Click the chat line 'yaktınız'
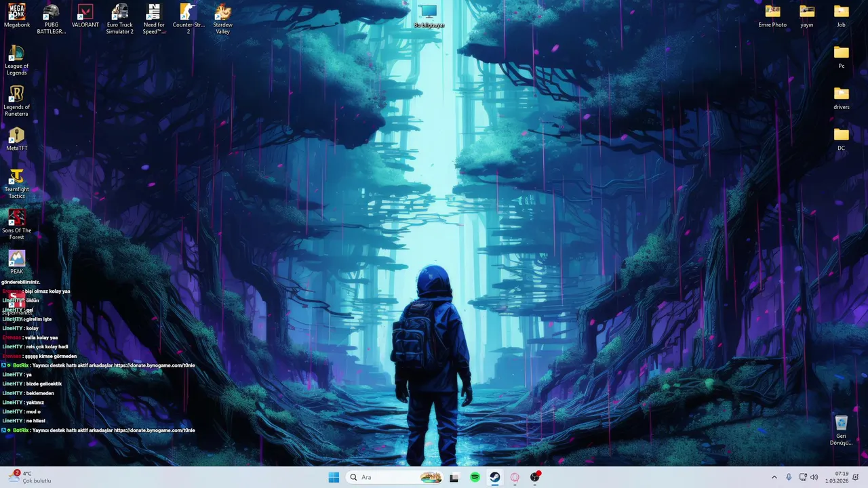Image resolution: width=868 pixels, height=488 pixels. tap(35, 403)
